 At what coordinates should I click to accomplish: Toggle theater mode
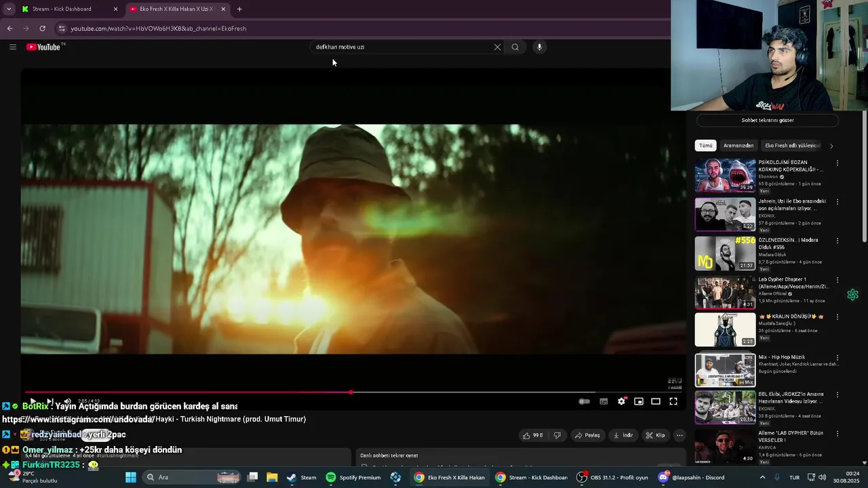coord(656,401)
